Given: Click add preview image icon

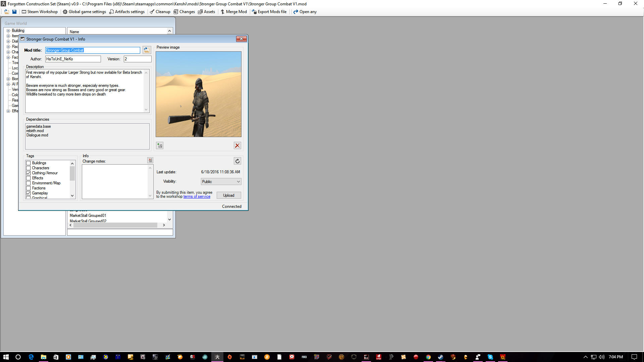Looking at the screenshot, I should click(x=160, y=145).
